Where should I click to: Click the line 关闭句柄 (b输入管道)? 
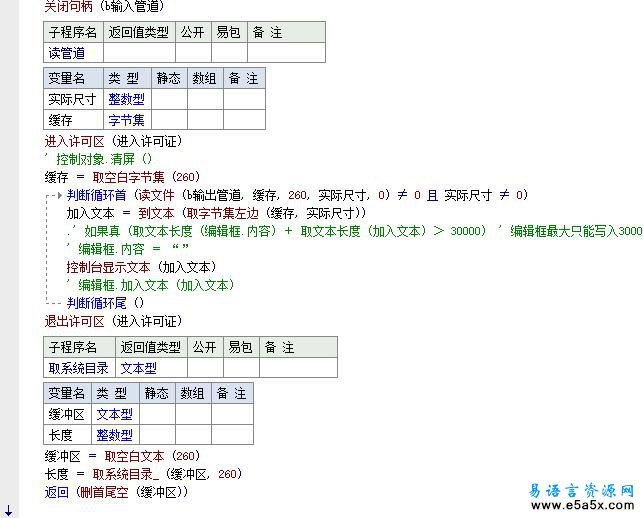105,6
